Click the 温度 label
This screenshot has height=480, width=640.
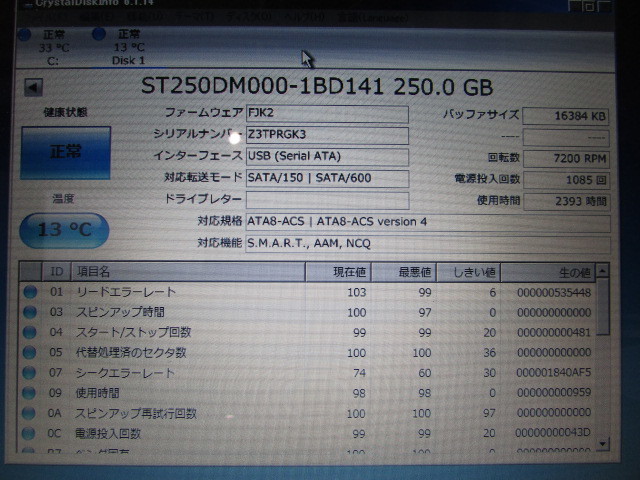pyautogui.click(x=63, y=199)
